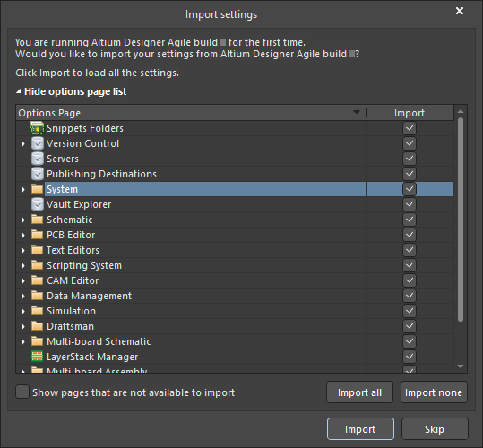Select the Publishing Destinations row text

pos(101,174)
